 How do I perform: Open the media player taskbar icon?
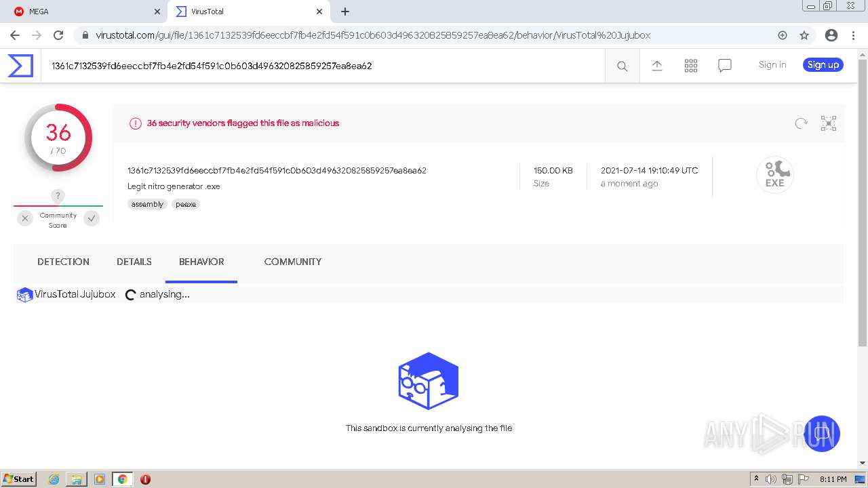point(100,479)
